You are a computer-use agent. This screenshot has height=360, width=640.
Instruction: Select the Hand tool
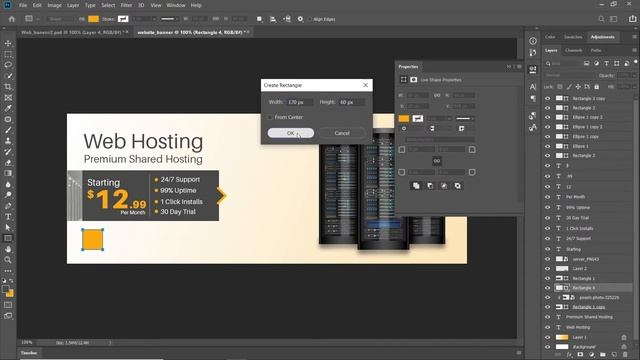(8, 249)
